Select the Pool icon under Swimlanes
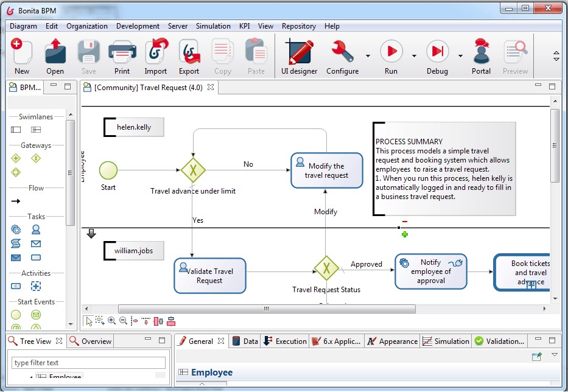This screenshot has width=568, height=392. pos(16,130)
